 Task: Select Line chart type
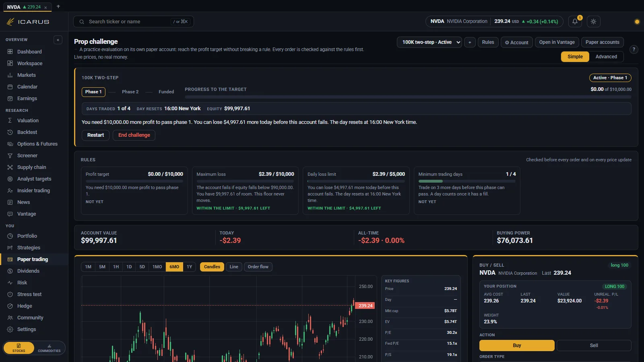[234, 267]
